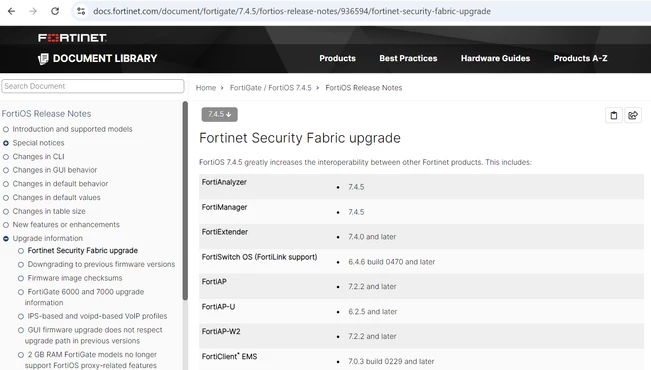Click the Fortinet logo
This screenshot has height=370, width=651.
coord(72,38)
